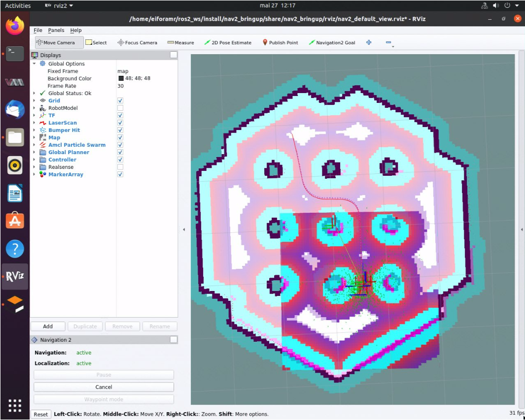Toggle the Realsense display checkbox
The image size is (525, 420).
(120, 167)
